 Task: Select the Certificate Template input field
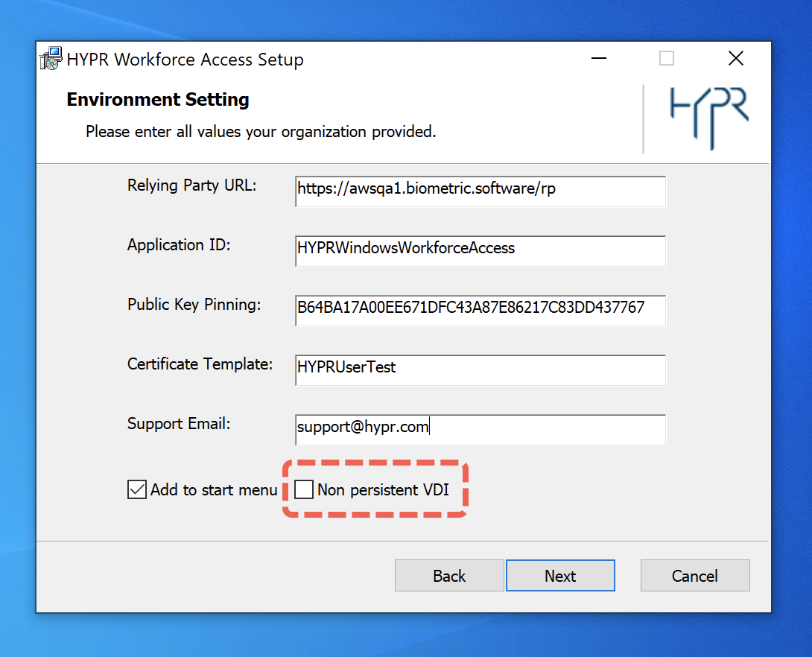[x=480, y=369]
